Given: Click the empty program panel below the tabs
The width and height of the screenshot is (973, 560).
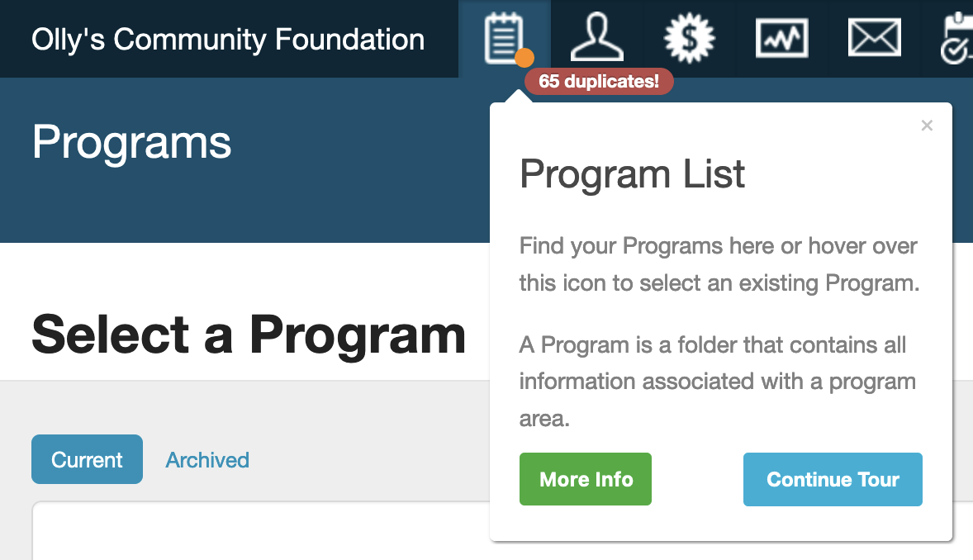Looking at the screenshot, I should pyautogui.click(x=248, y=533).
